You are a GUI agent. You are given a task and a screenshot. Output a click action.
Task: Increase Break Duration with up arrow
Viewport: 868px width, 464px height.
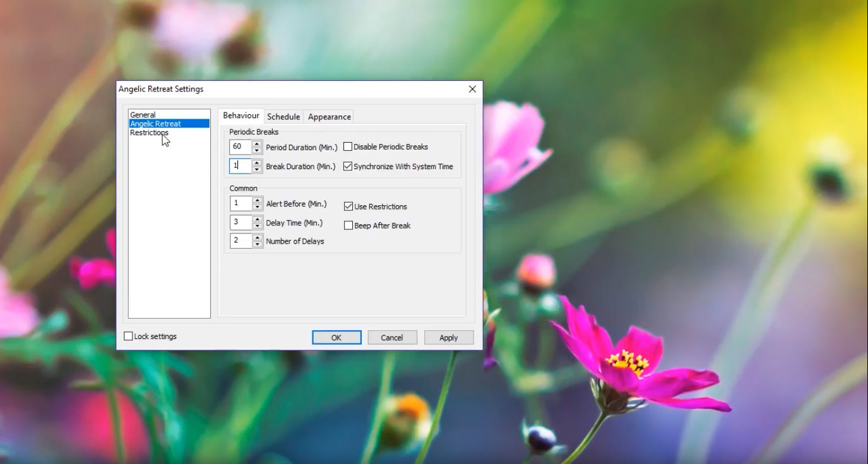(257, 162)
